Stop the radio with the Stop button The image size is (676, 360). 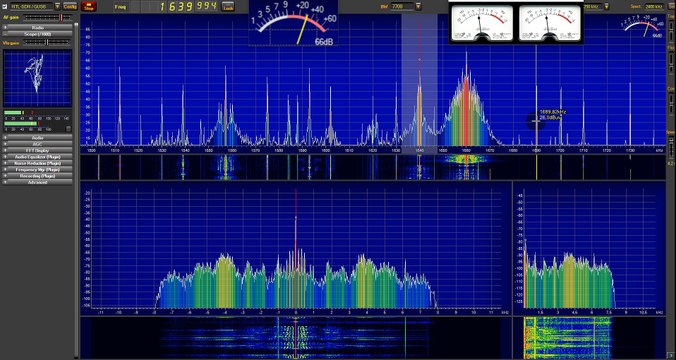[x=89, y=6]
